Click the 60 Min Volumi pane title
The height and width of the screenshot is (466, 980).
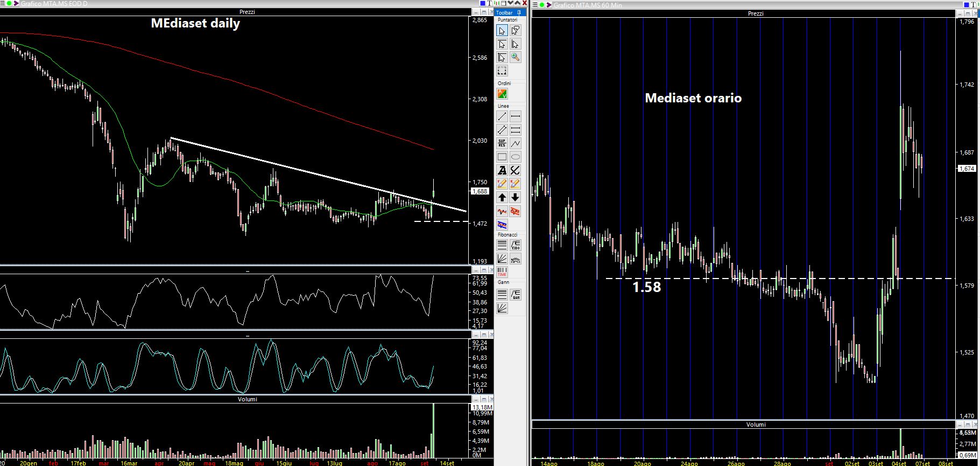click(756, 425)
